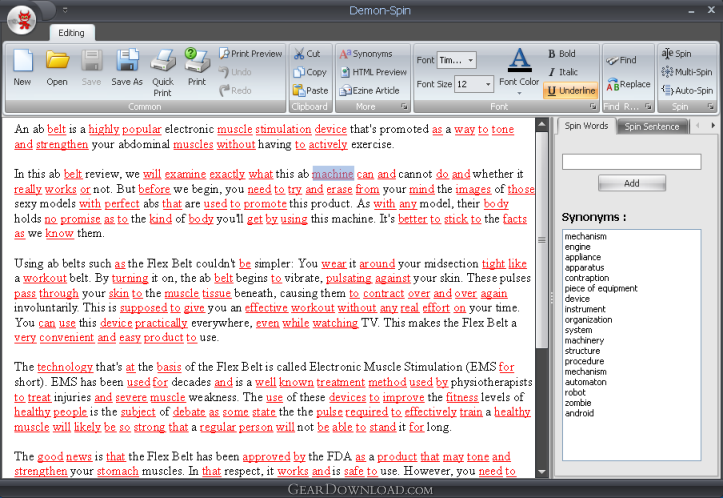The width and height of the screenshot is (723, 498).
Task: Select synonym 'machinery' in the list
Action: coord(584,340)
